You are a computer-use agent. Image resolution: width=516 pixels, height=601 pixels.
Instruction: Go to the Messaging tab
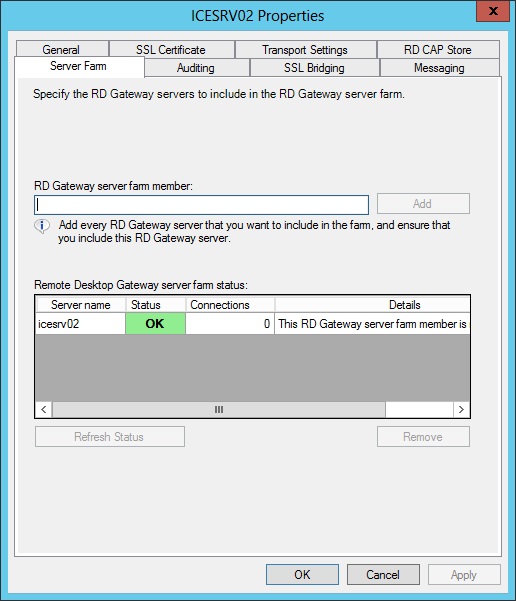click(439, 67)
